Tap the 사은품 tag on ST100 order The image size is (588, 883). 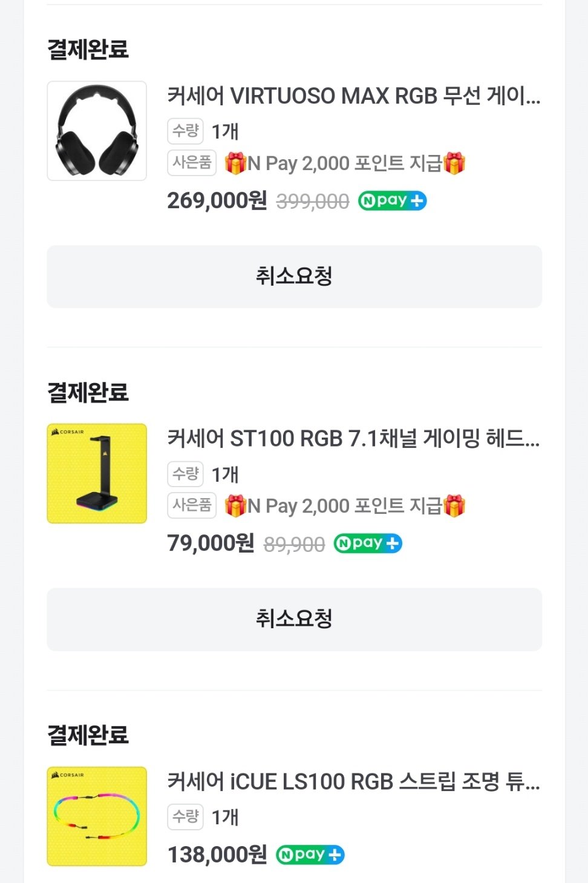pyautogui.click(x=192, y=505)
